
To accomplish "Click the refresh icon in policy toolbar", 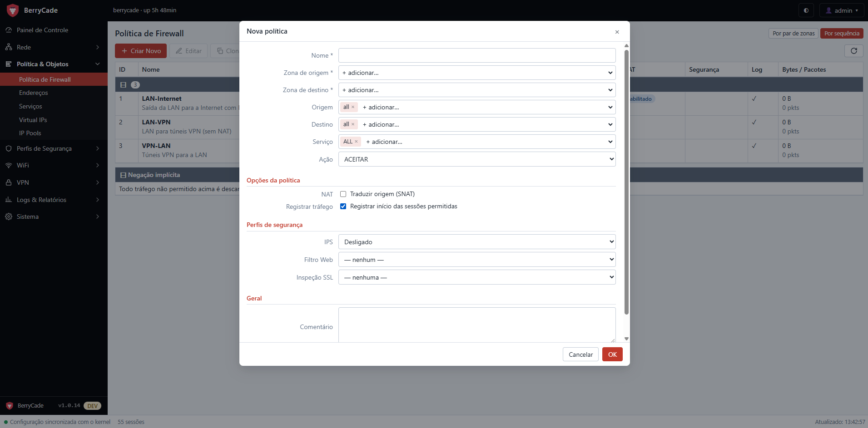I will coord(853,51).
